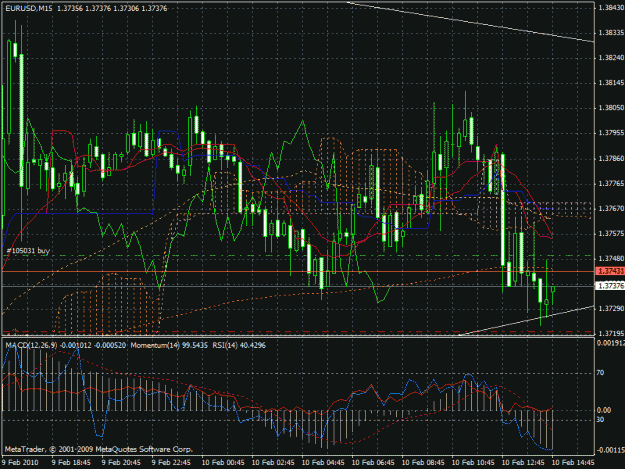Click price scale value 1.38430
Image resolution: width=625 pixels, height=469 pixels.
point(611,8)
